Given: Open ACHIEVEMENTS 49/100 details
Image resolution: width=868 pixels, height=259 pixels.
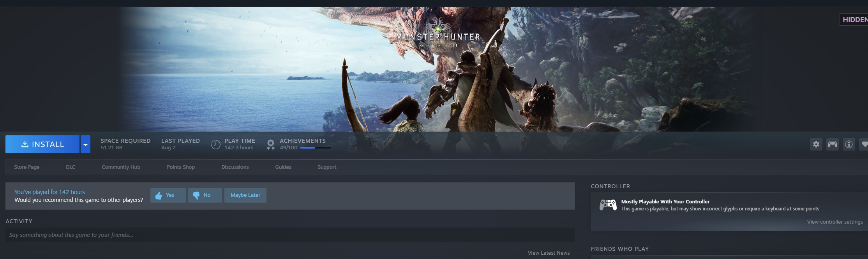Looking at the screenshot, I should pos(303,144).
